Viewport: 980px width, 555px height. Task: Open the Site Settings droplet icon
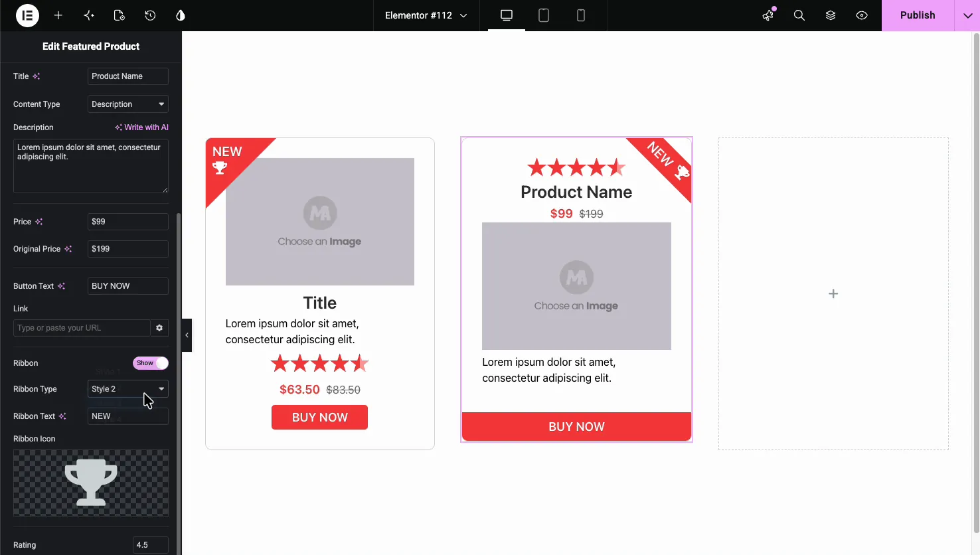tap(181, 15)
